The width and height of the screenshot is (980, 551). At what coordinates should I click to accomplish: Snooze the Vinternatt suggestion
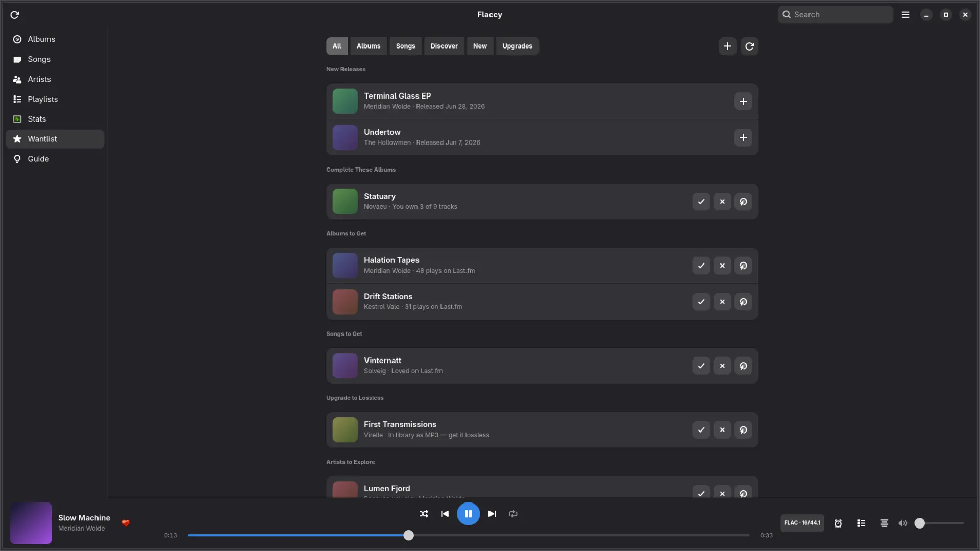click(x=743, y=366)
